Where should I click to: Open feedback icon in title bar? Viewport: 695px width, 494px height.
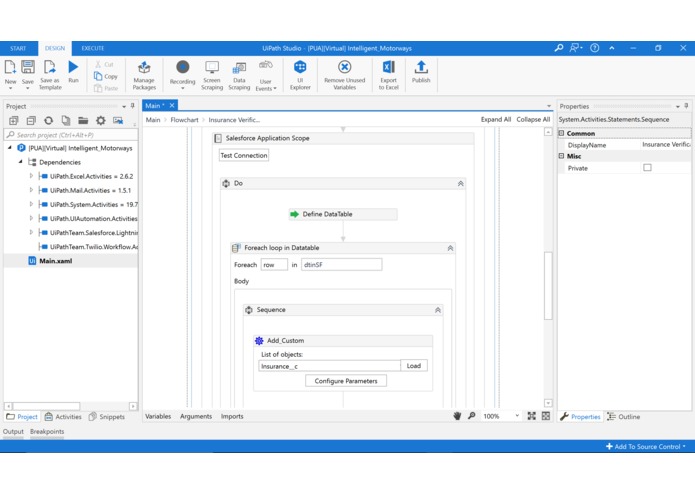(576, 48)
